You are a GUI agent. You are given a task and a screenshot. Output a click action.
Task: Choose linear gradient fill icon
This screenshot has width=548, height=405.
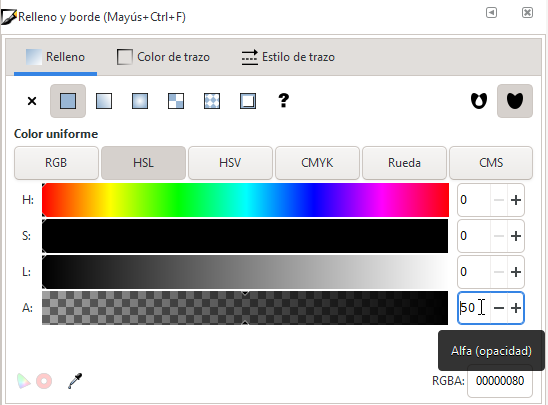coord(104,101)
